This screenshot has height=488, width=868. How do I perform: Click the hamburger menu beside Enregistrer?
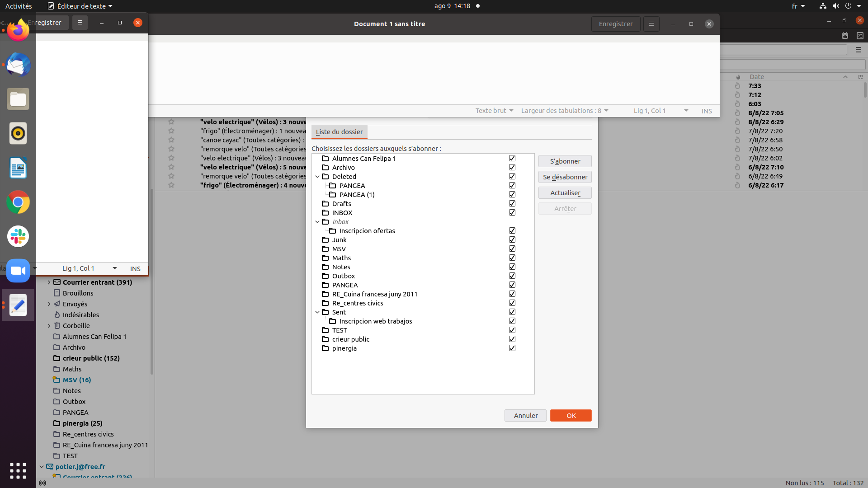[651, 24]
